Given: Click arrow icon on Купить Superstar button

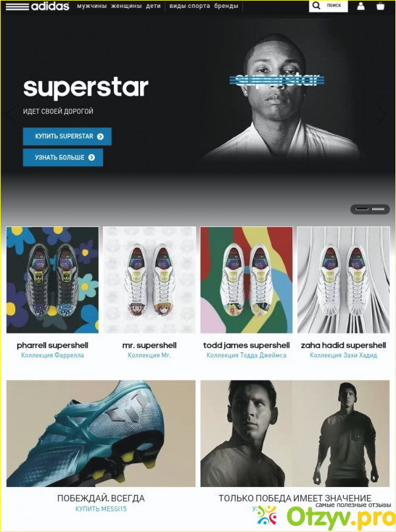Looking at the screenshot, I should 100,136.
